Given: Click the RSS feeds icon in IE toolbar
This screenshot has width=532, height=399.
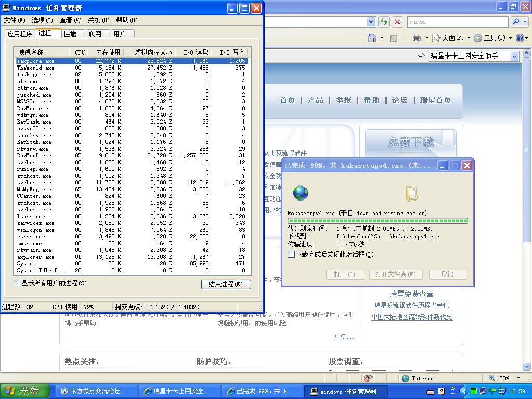Looking at the screenshot, I should [394, 38].
